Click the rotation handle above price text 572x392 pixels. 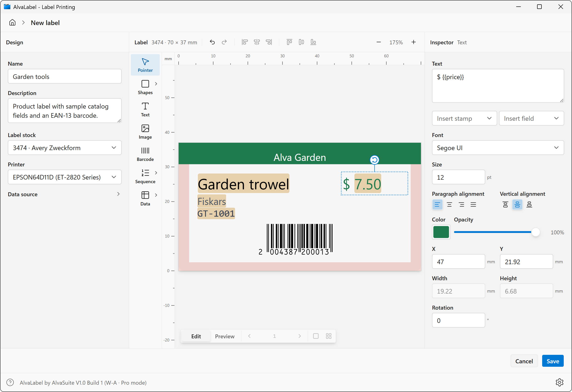coord(374,160)
